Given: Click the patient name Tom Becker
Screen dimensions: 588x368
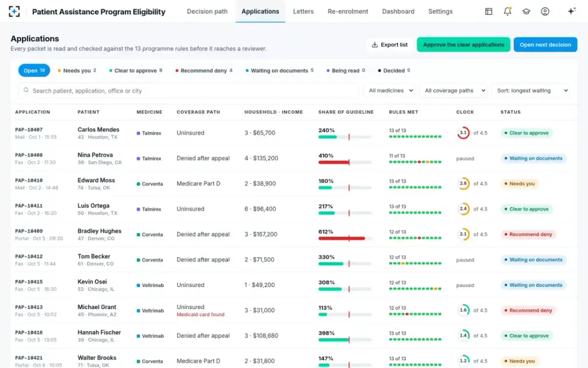Looking at the screenshot, I should point(94,257).
